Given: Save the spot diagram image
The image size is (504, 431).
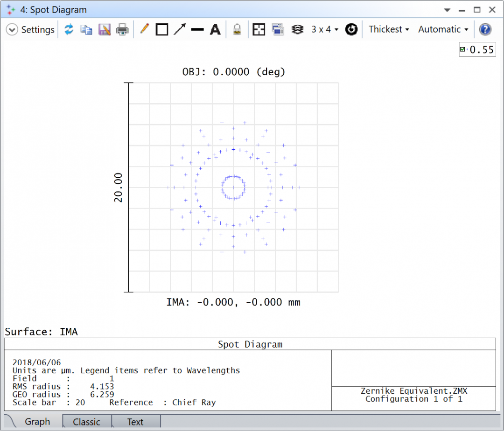Looking at the screenshot, I should coord(105,29).
